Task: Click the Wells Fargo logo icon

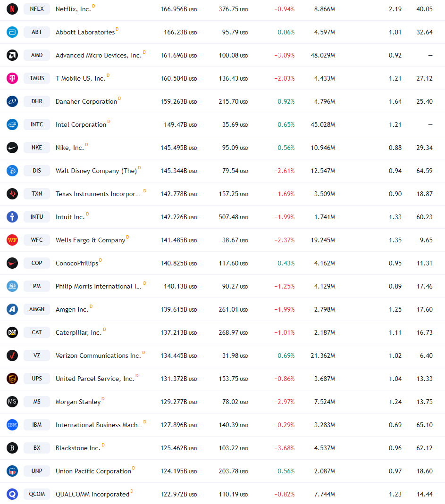Action: tap(12, 240)
